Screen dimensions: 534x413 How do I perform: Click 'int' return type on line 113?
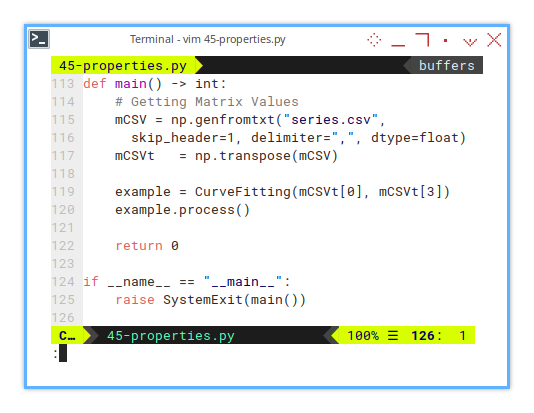tap(207, 84)
